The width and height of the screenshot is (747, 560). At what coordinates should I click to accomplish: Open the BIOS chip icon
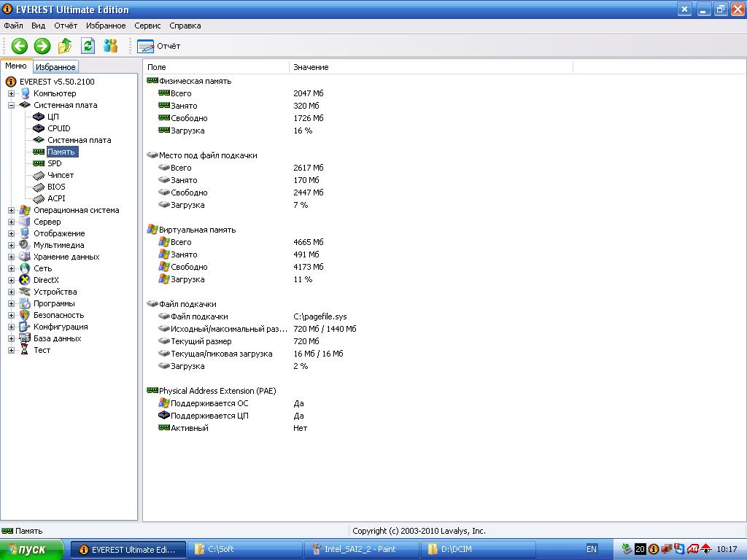(39, 187)
